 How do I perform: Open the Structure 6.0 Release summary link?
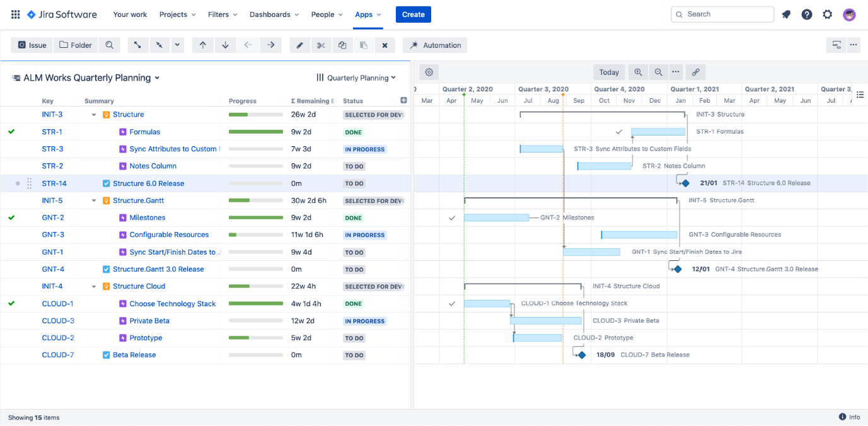point(149,183)
